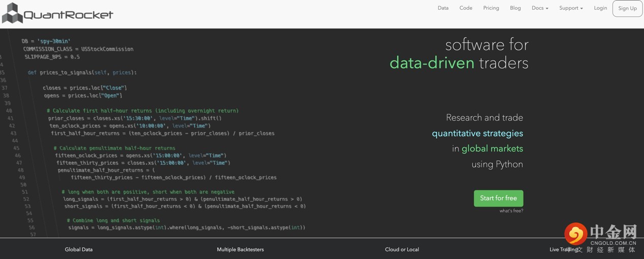The height and width of the screenshot is (259, 644).
Task: Click the "using Python" text
Action: (497, 165)
